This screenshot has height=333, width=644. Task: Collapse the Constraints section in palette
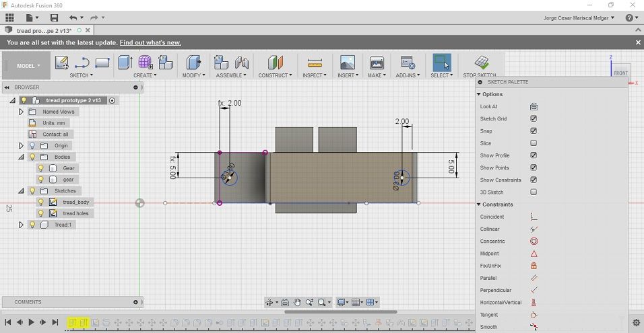tap(479, 205)
